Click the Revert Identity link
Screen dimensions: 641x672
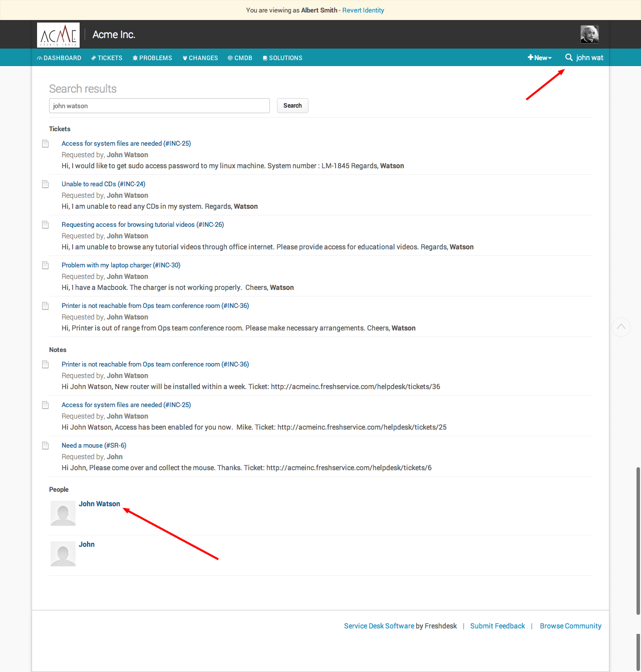point(363,10)
